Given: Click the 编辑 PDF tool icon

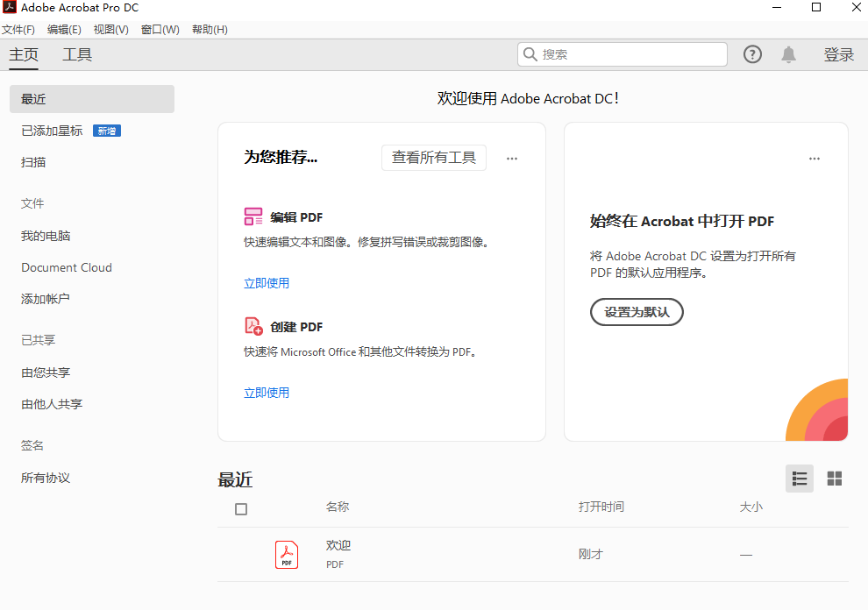Looking at the screenshot, I should tap(253, 217).
